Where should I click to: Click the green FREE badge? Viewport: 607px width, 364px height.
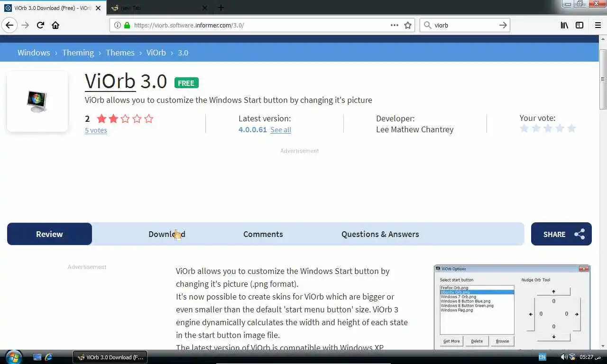pos(186,83)
